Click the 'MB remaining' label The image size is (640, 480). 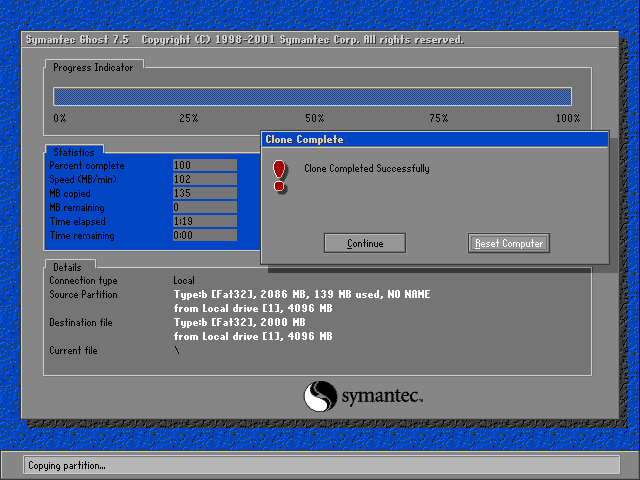pos(77,208)
